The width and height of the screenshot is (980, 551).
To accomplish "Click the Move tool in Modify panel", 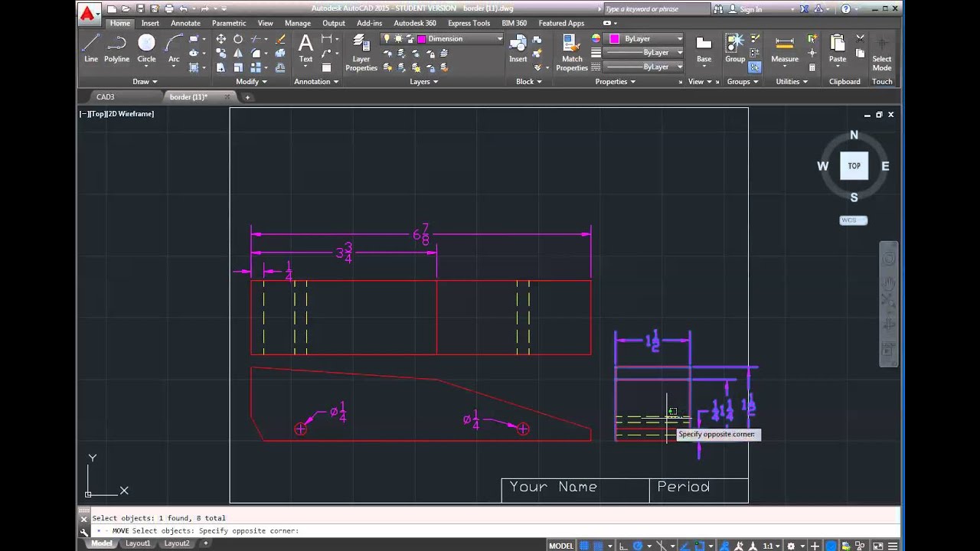I will click(221, 38).
